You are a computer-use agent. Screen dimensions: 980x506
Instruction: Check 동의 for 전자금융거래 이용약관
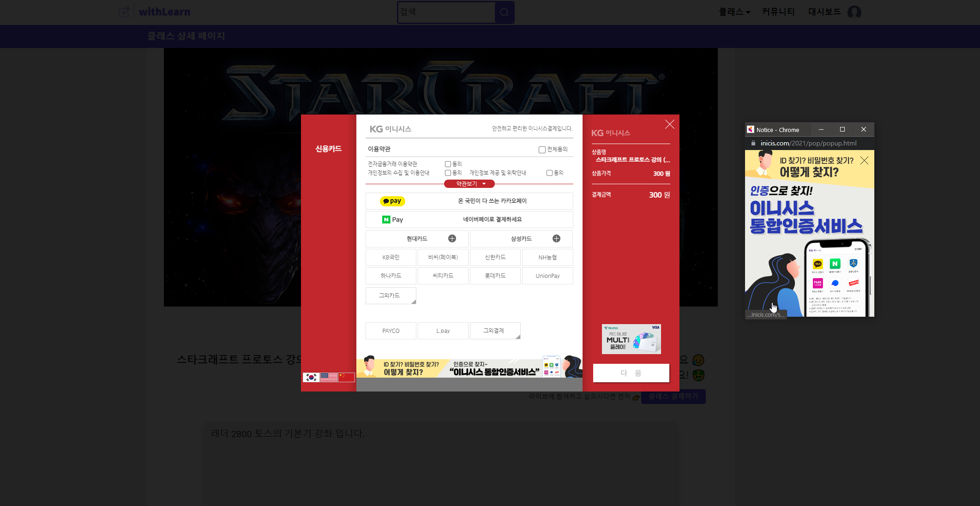click(x=448, y=164)
